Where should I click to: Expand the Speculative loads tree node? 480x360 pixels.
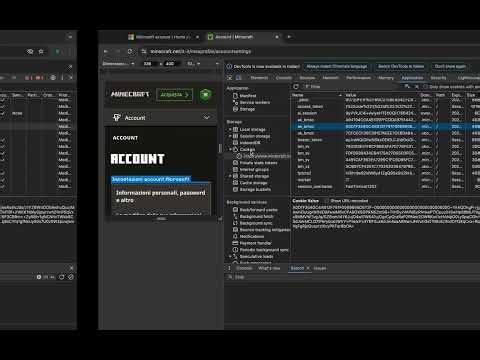pos(230,256)
